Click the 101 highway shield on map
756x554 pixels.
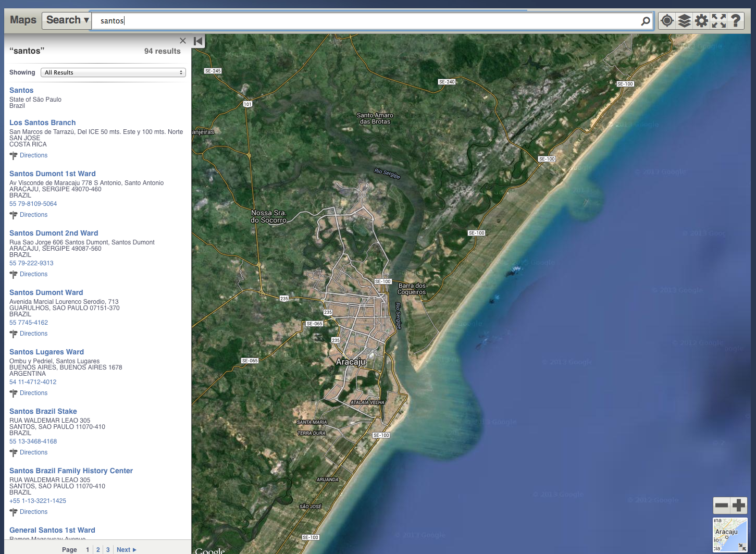(247, 104)
